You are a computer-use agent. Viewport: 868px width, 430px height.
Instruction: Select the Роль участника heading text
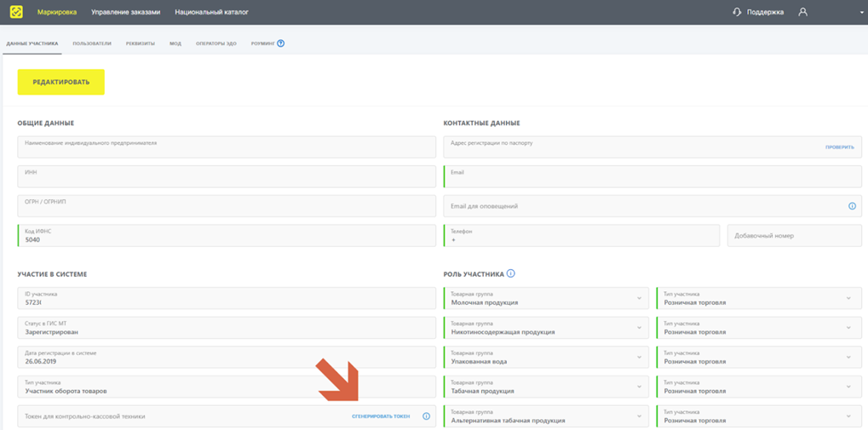(474, 274)
